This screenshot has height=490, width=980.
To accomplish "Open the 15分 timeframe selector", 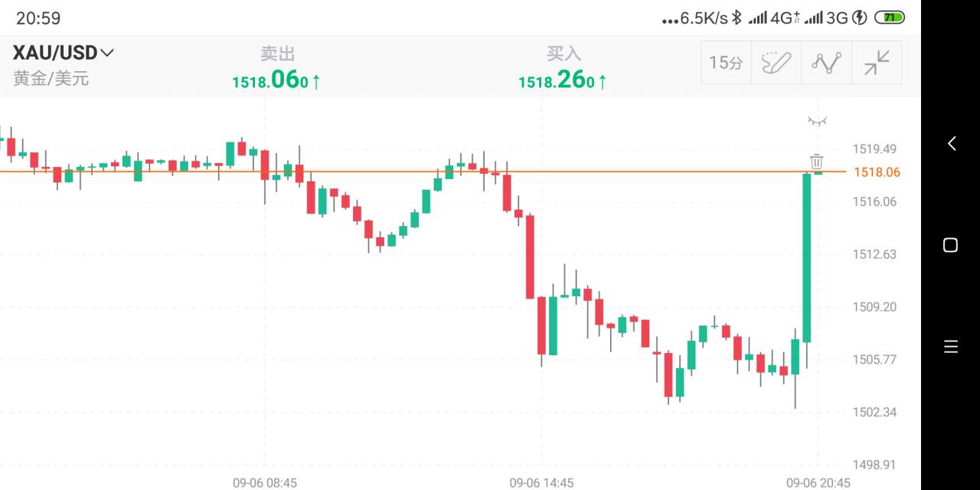I will pos(726,63).
